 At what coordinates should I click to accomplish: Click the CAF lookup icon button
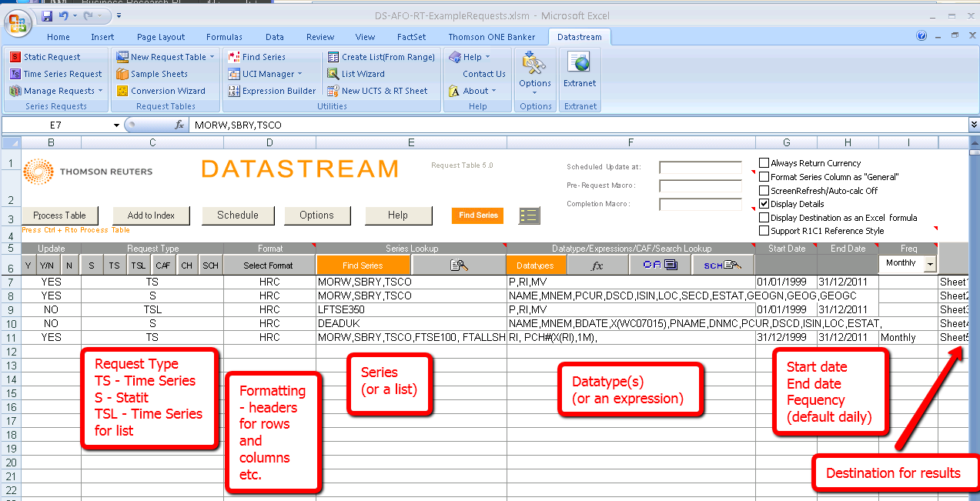pyautogui.click(x=659, y=265)
